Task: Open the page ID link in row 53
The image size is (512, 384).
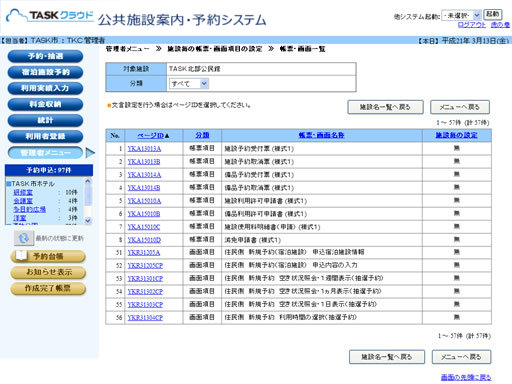Action: pos(145,279)
